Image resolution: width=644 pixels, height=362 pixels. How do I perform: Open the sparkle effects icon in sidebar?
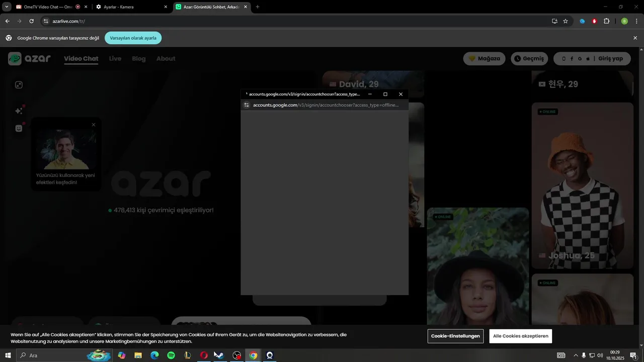click(x=19, y=111)
